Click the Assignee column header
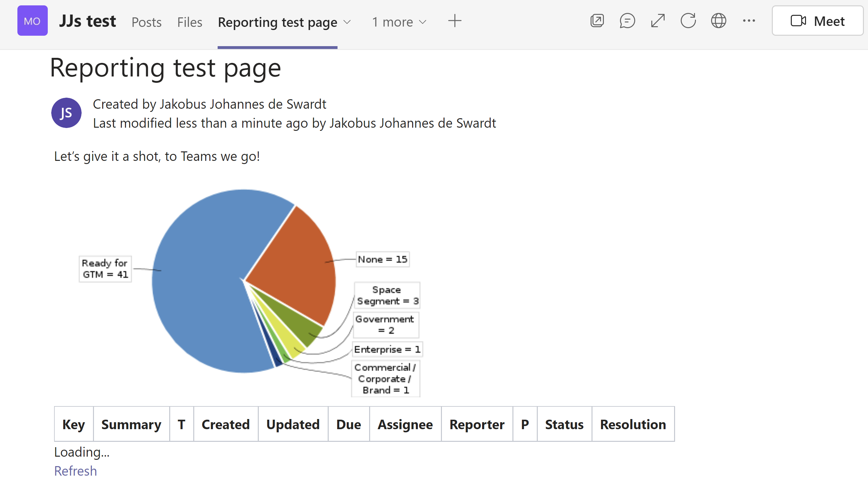The width and height of the screenshot is (868, 493). pyautogui.click(x=405, y=424)
